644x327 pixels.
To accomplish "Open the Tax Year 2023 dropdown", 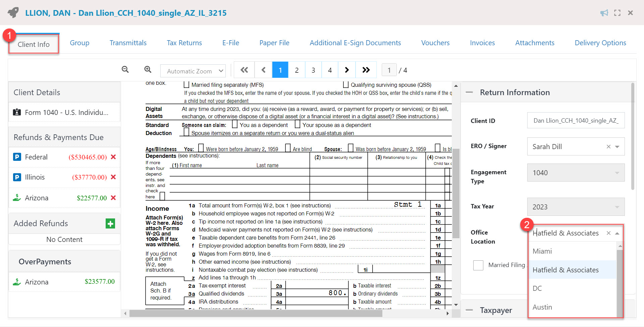I will pyautogui.click(x=576, y=207).
